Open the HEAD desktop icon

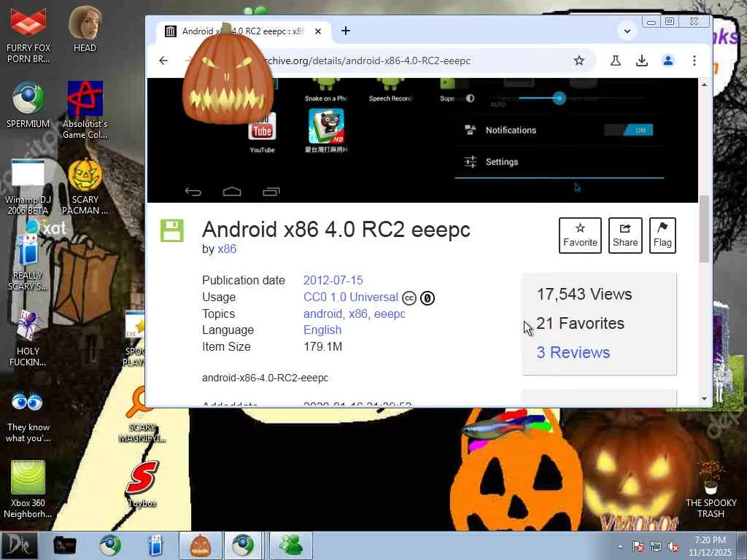[x=85, y=29]
